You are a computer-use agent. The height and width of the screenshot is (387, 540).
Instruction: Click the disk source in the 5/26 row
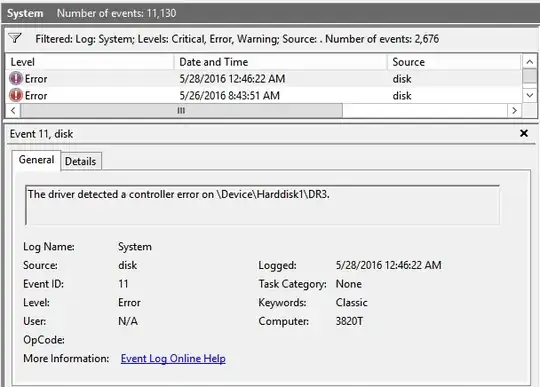click(x=402, y=96)
